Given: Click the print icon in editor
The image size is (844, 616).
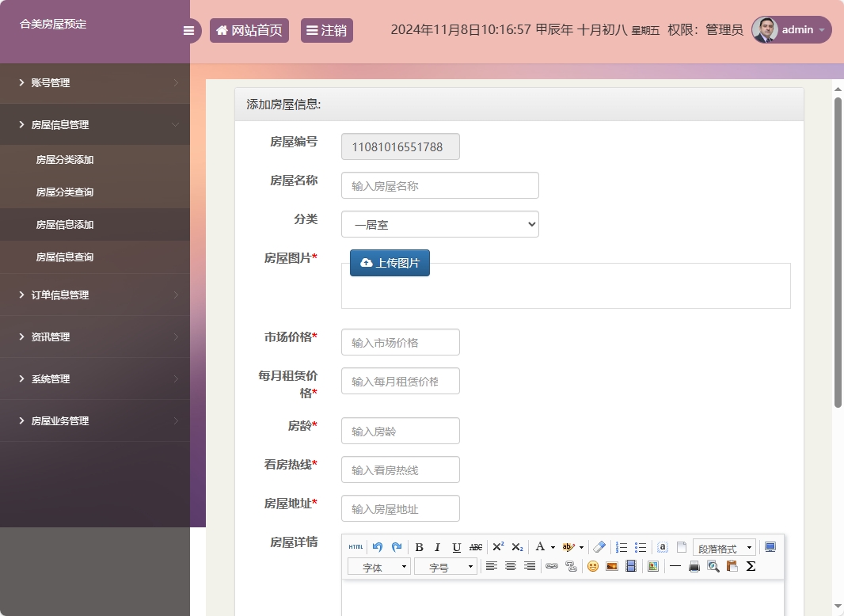Looking at the screenshot, I should [x=694, y=566].
